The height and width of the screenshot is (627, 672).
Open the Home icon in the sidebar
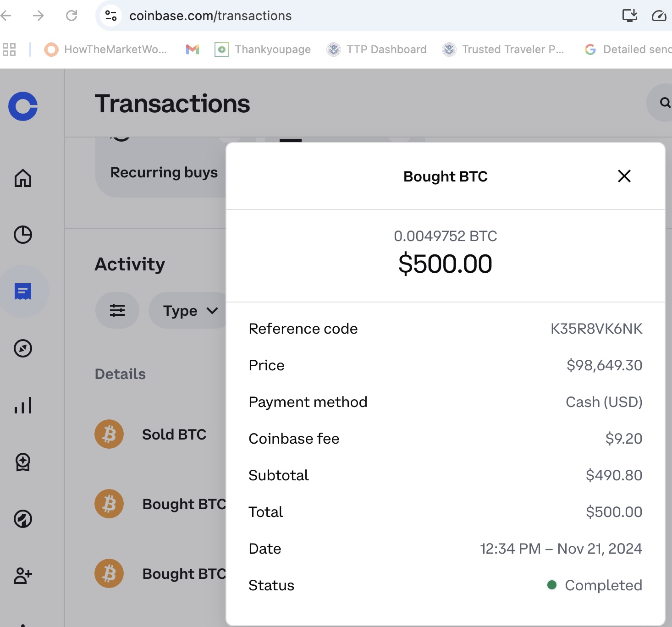23,179
